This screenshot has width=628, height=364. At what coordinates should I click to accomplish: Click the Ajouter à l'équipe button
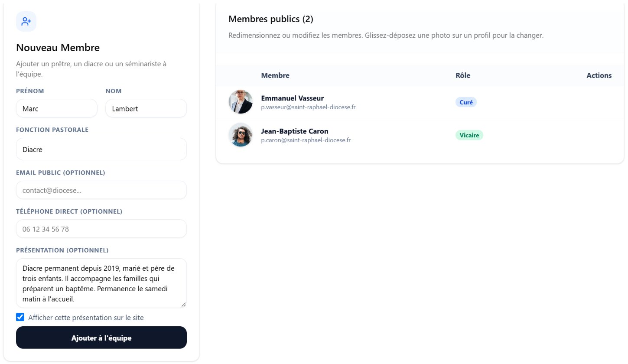(101, 338)
